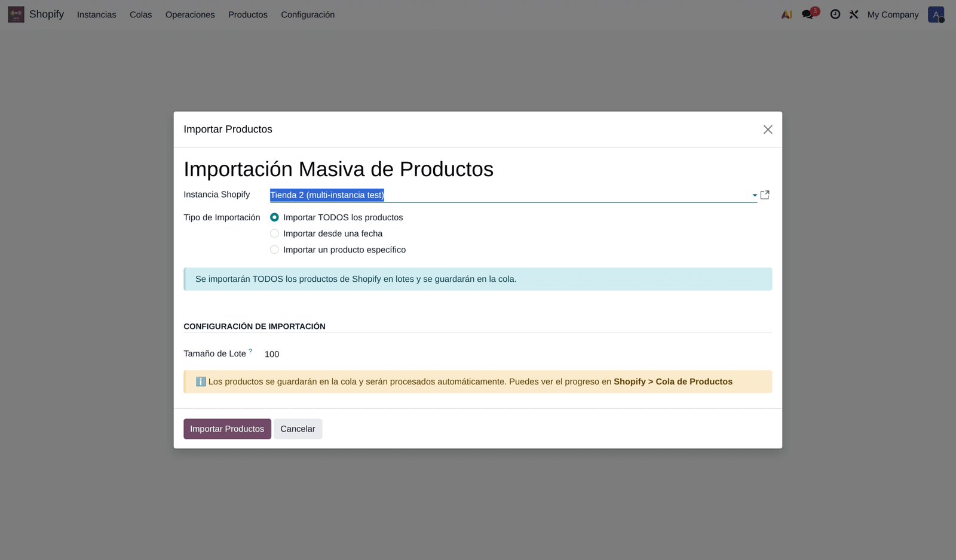Click the help question mark by Tamaño de Lote
This screenshot has height=560, width=956.
tap(250, 351)
